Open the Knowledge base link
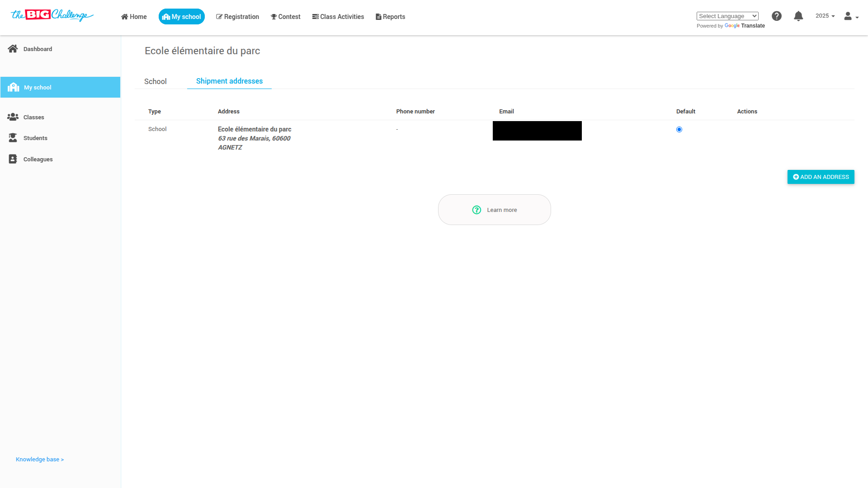Image resolution: width=868 pixels, height=488 pixels. [40, 459]
